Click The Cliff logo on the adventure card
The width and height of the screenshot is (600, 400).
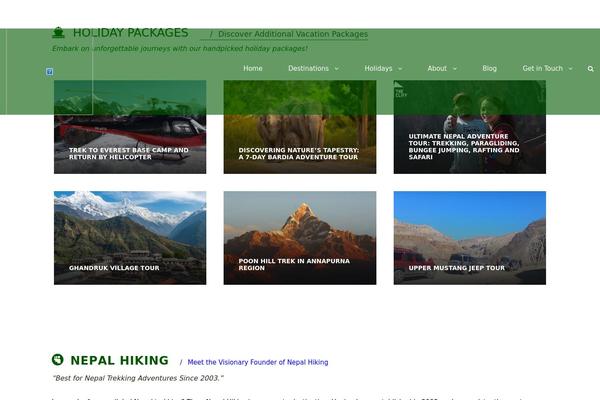click(400, 90)
